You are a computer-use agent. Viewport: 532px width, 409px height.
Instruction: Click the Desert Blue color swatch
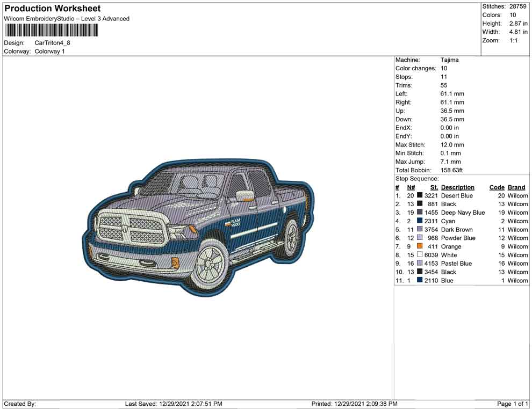click(x=420, y=195)
